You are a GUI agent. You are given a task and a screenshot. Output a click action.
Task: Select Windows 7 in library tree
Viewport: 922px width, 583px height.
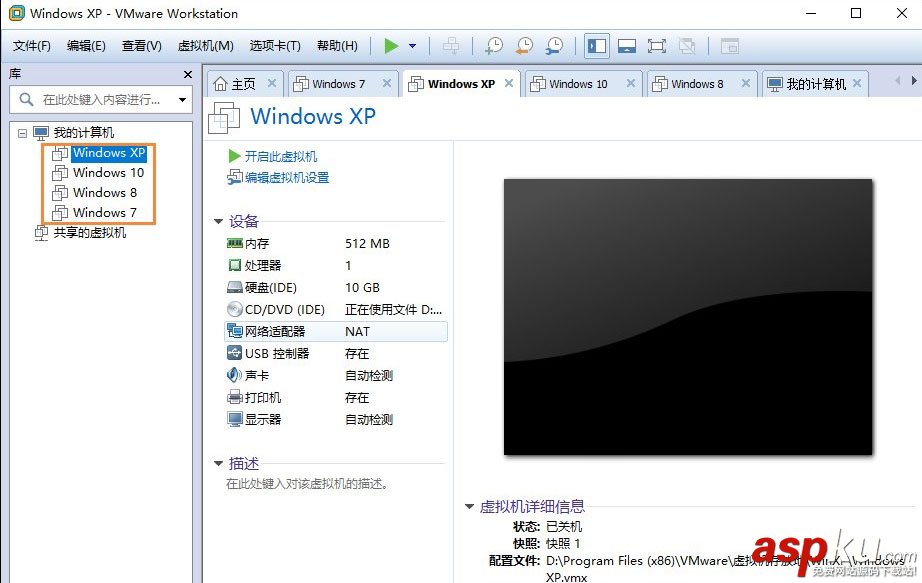click(x=105, y=213)
